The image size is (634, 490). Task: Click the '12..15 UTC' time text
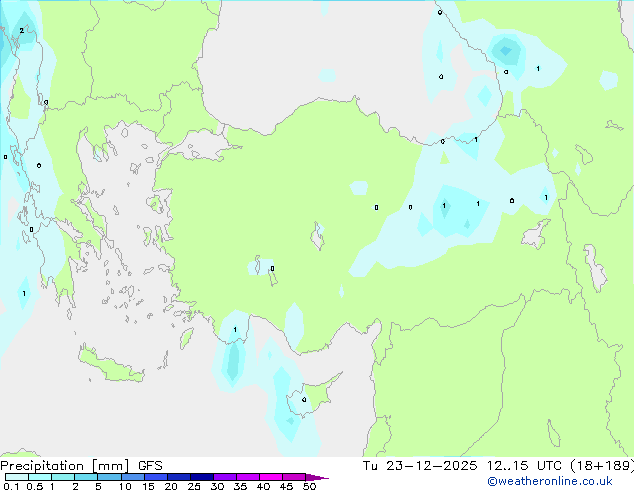524,466
